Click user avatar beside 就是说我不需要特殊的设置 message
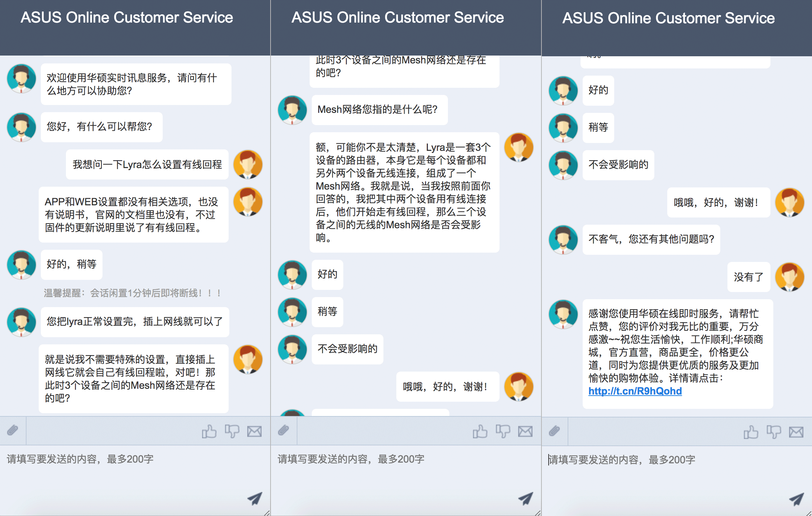The width and height of the screenshot is (812, 516). click(x=248, y=359)
